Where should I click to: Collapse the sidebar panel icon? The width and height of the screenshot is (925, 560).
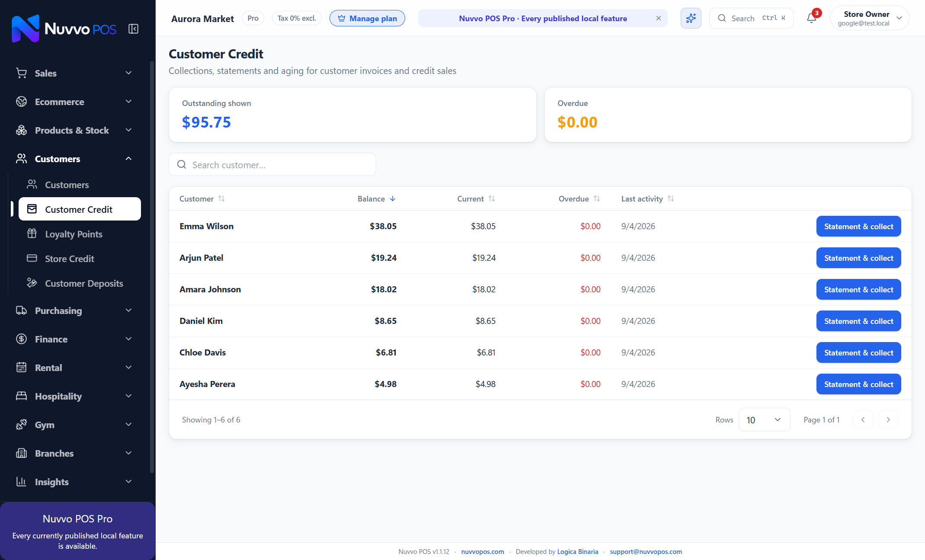pos(133,29)
